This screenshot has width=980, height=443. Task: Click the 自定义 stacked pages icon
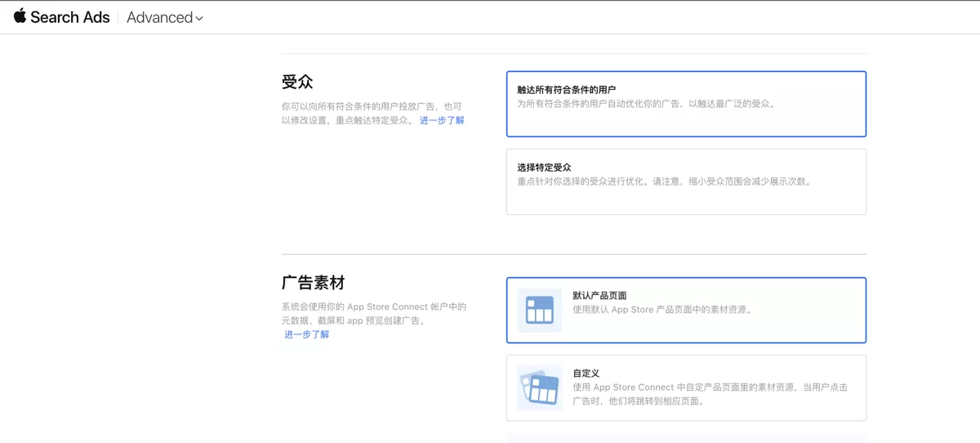pos(539,387)
